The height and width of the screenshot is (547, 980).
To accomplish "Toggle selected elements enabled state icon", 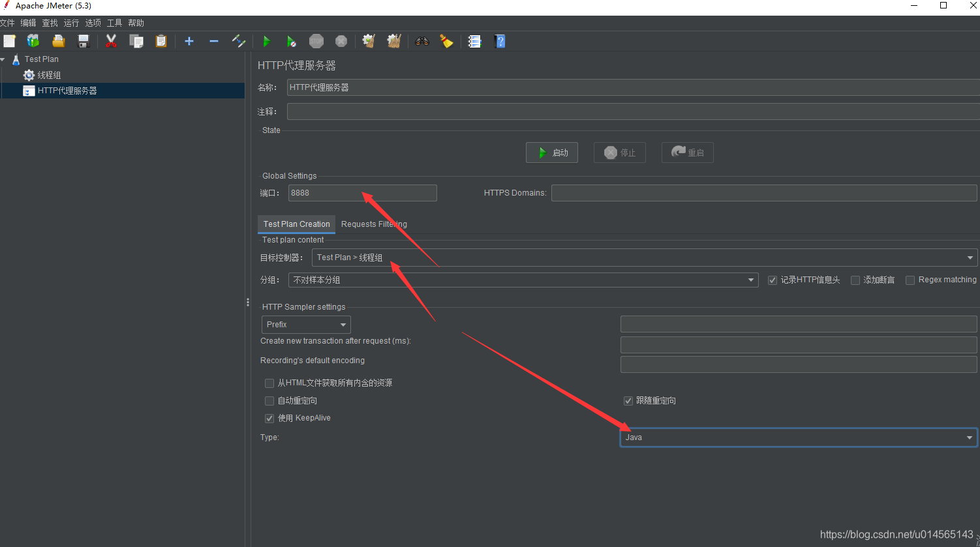I will (239, 41).
